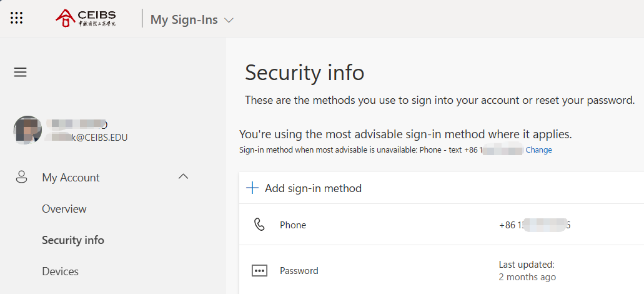Select Security info in the sidebar

point(73,240)
